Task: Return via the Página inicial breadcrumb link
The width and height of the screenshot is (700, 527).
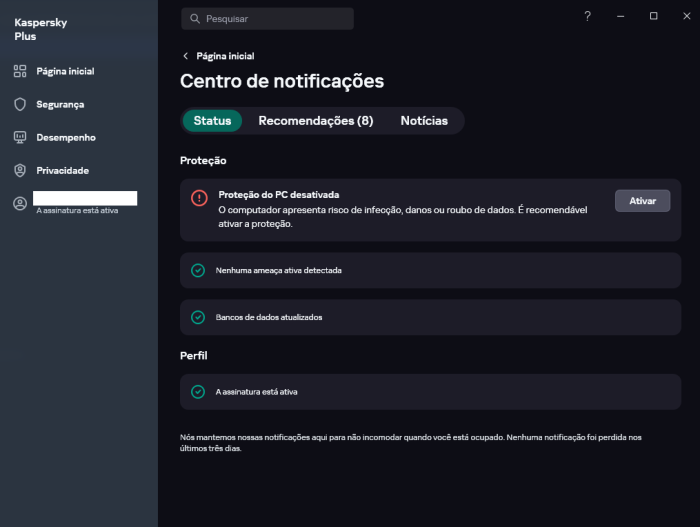Action: tap(225, 56)
